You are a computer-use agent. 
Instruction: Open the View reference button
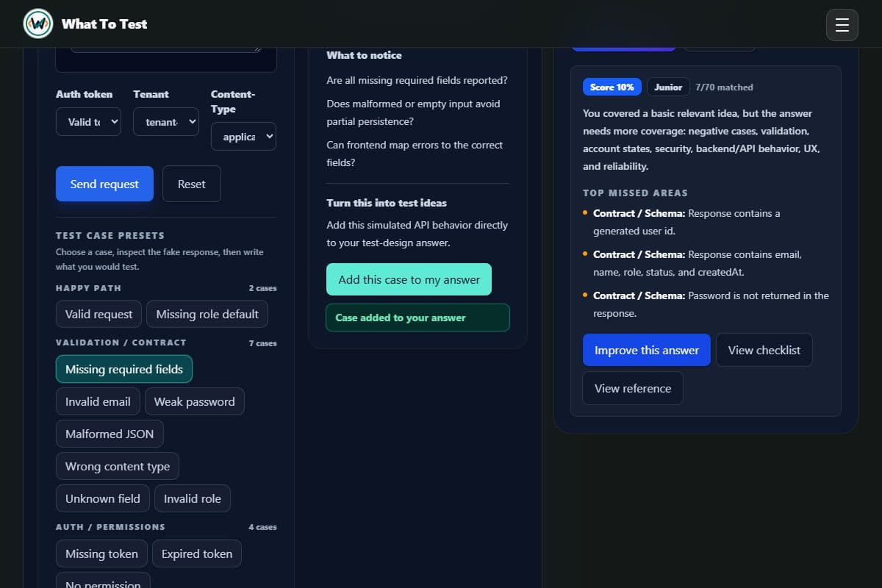tap(633, 388)
